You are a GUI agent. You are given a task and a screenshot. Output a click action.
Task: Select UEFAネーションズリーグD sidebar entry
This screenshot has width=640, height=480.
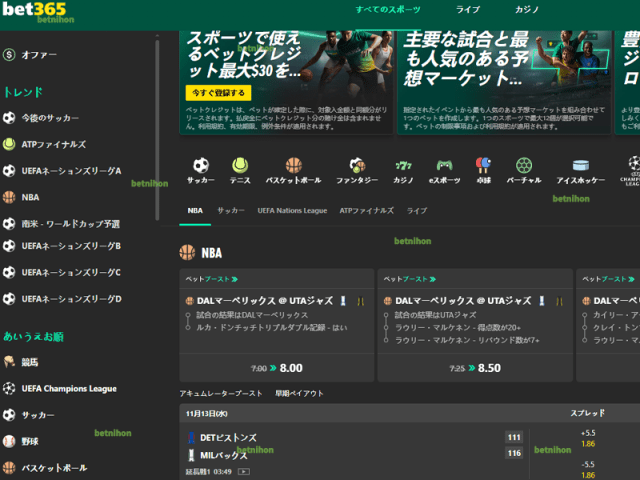coord(71,299)
